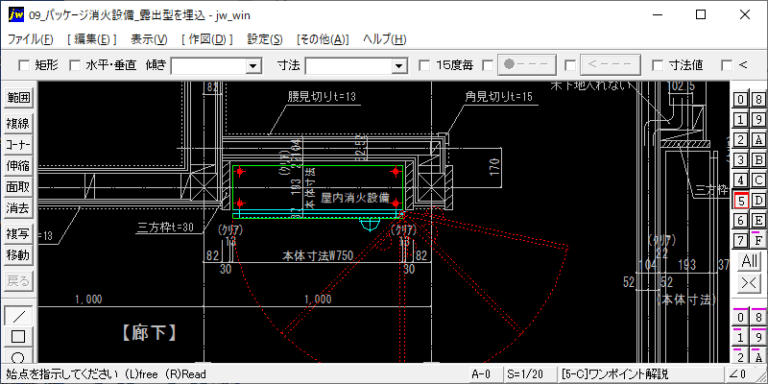
Task: Click the A-0 paper size status button
Action: pos(484,375)
